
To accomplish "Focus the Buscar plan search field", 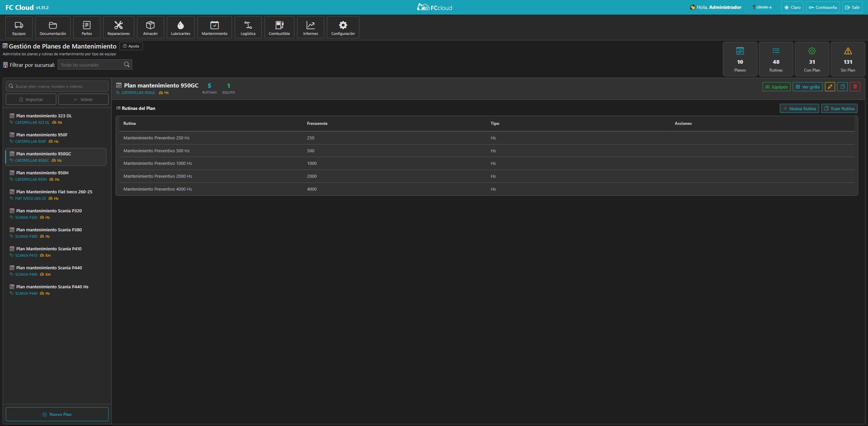I will [57, 86].
